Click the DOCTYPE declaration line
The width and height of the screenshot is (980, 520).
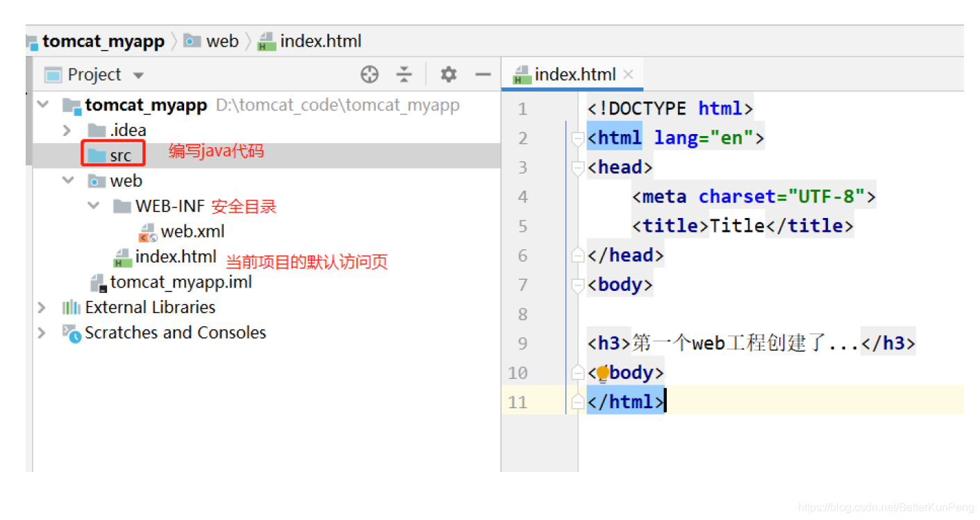coord(670,108)
